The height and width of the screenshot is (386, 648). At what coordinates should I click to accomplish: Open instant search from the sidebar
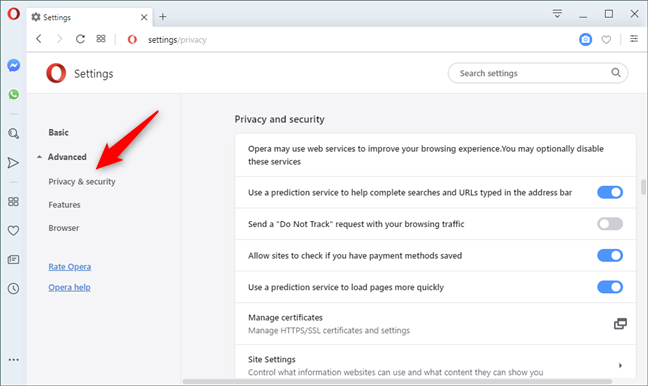(x=14, y=133)
